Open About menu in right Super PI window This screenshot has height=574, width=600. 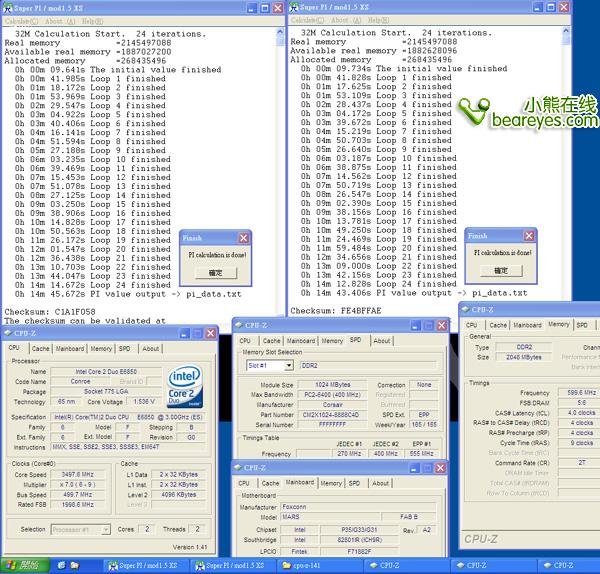346,20
